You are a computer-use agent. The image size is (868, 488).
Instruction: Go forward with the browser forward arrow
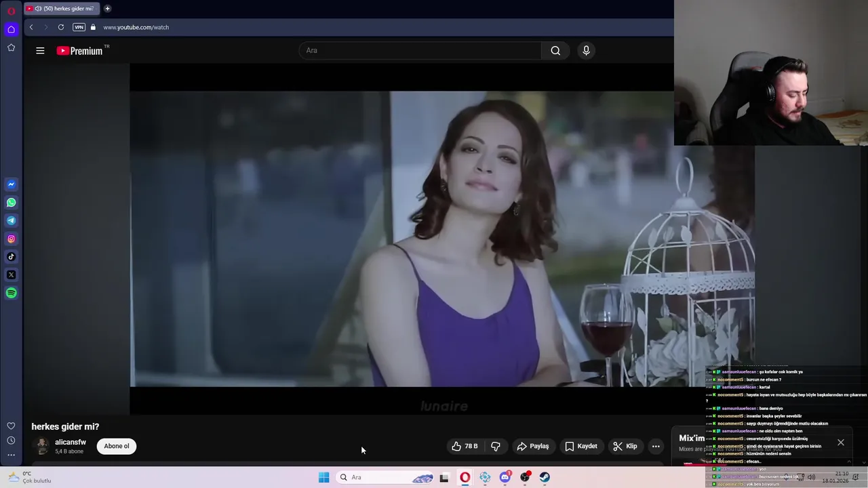[46, 27]
